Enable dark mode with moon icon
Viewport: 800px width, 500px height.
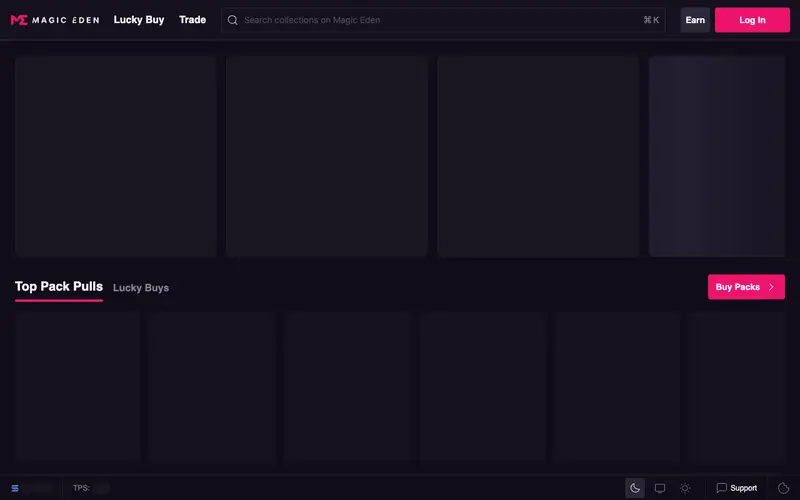click(635, 488)
